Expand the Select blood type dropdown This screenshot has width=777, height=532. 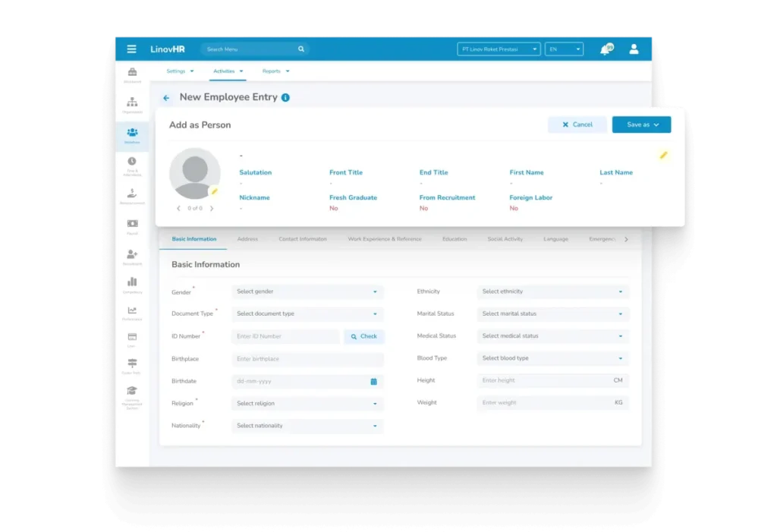552,358
